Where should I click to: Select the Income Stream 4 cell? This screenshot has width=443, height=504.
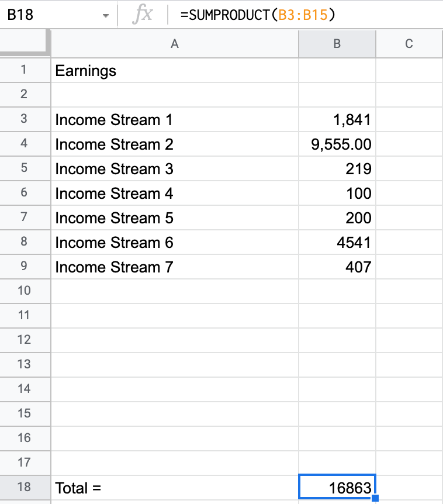(174, 193)
